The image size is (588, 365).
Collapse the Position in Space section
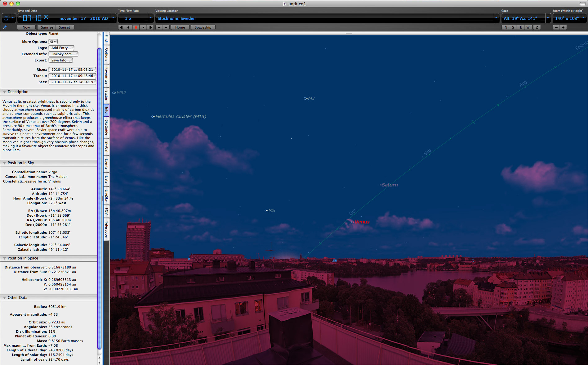[4, 258]
